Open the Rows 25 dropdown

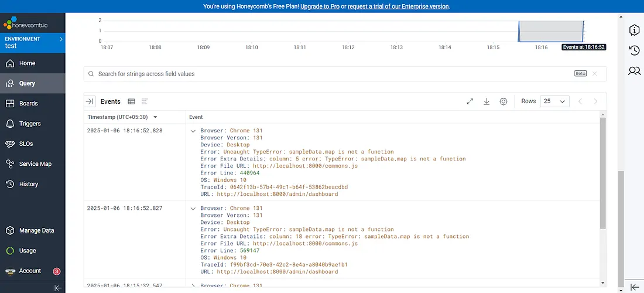tap(554, 101)
